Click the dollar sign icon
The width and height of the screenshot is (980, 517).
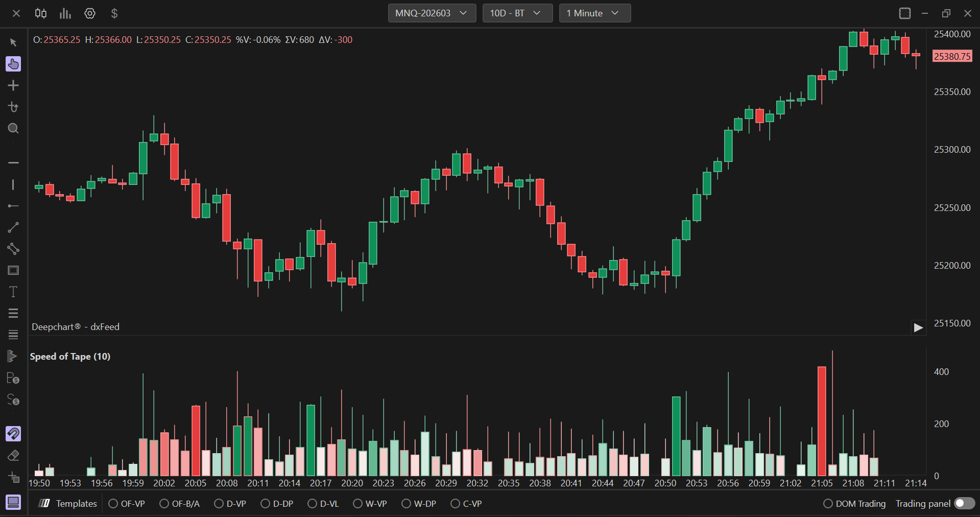point(114,13)
